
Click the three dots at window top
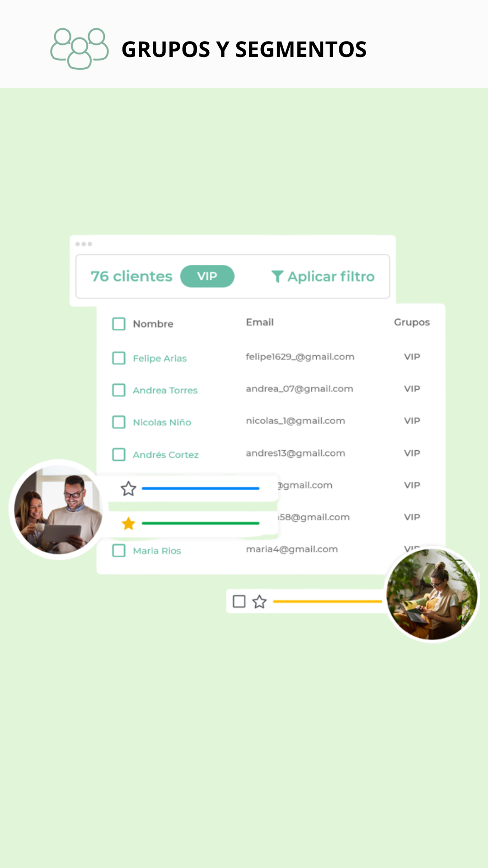[x=84, y=244]
